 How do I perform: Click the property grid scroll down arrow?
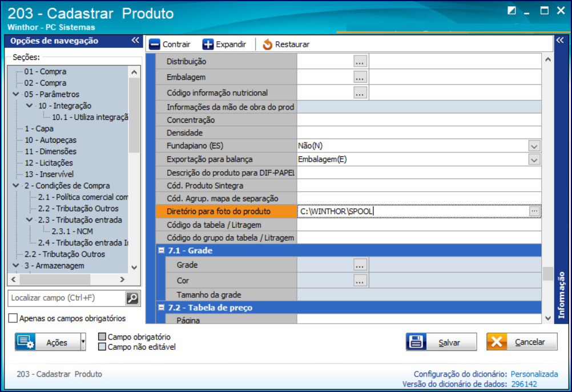pos(548,318)
